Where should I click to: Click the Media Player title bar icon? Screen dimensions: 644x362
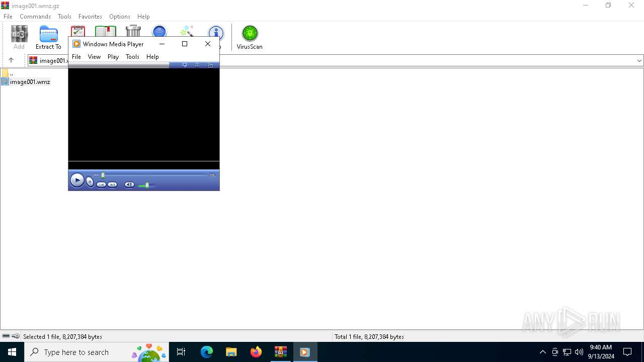click(x=76, y=44)
